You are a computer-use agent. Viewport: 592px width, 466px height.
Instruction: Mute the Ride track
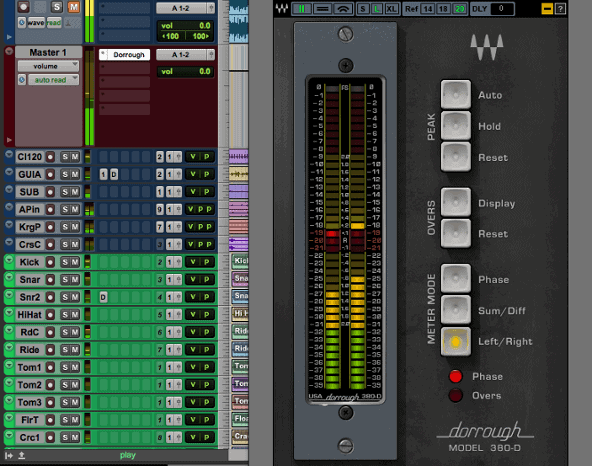(x=75, y=350)
